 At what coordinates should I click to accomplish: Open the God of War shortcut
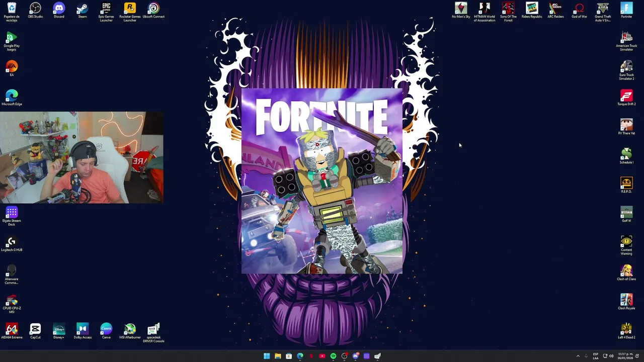click(x=579, y=11)
